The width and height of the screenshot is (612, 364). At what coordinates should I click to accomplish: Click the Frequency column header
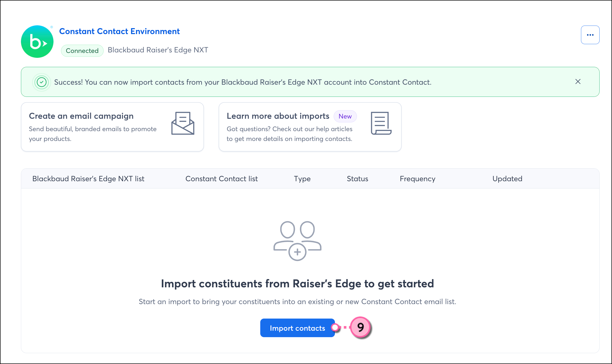coord(417,179)
